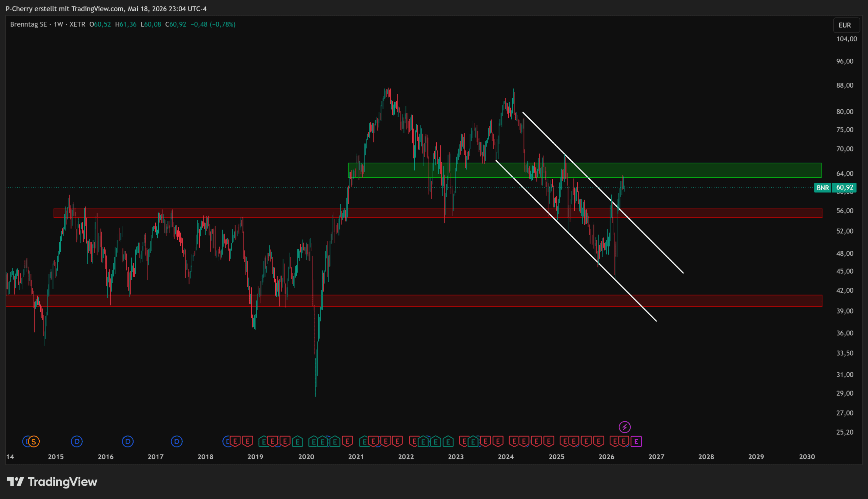
Task: Click the dividend D marker near 2017
Action: 177,441
